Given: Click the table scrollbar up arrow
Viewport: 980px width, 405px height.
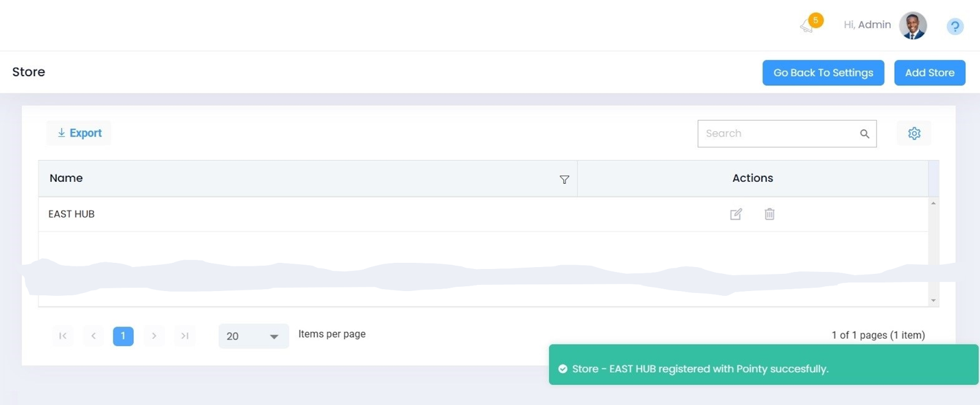Looking at the screenshot, I should coord(933,203).
